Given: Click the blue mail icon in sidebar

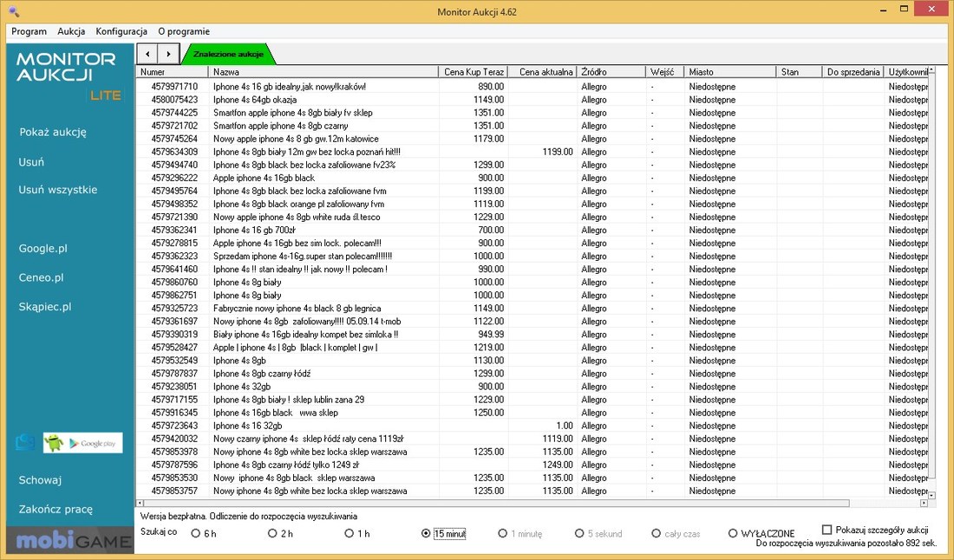Looking at the screenshot, I should click(x=25, y=443).
